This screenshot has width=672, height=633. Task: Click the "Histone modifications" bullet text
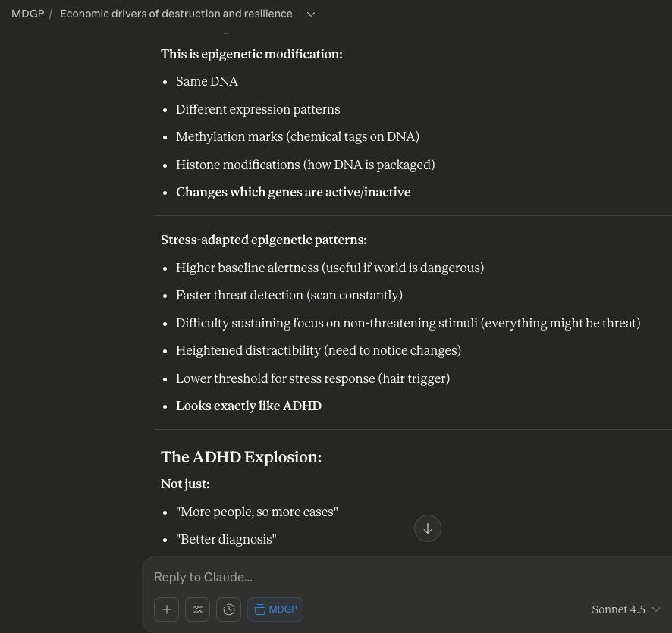[305, 165]
